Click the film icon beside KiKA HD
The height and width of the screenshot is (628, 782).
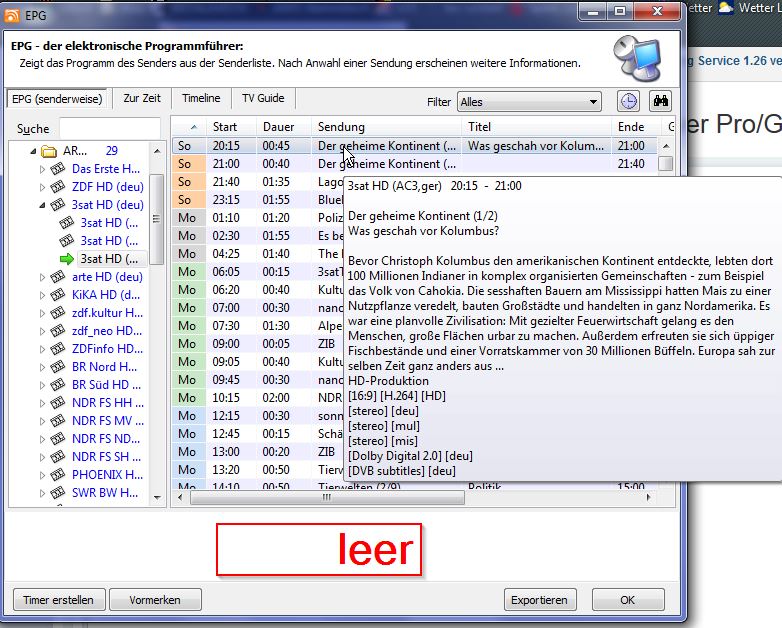[60, 295]
